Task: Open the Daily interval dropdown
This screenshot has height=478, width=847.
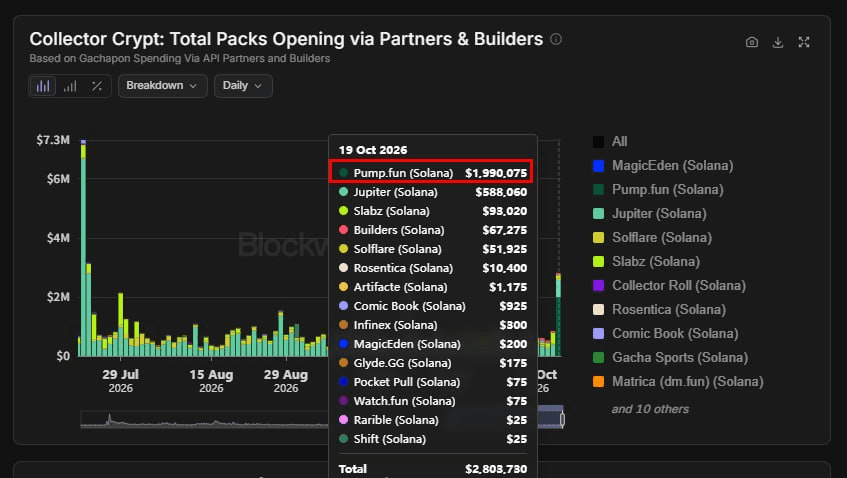Action: point(243,86)
